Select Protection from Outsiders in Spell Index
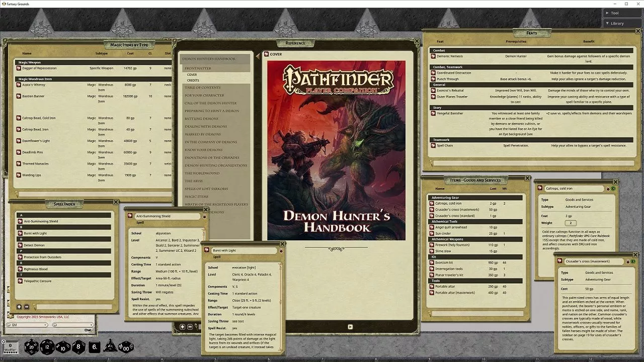This screenshot has width=644, height=362. click(x=43, y=257)
